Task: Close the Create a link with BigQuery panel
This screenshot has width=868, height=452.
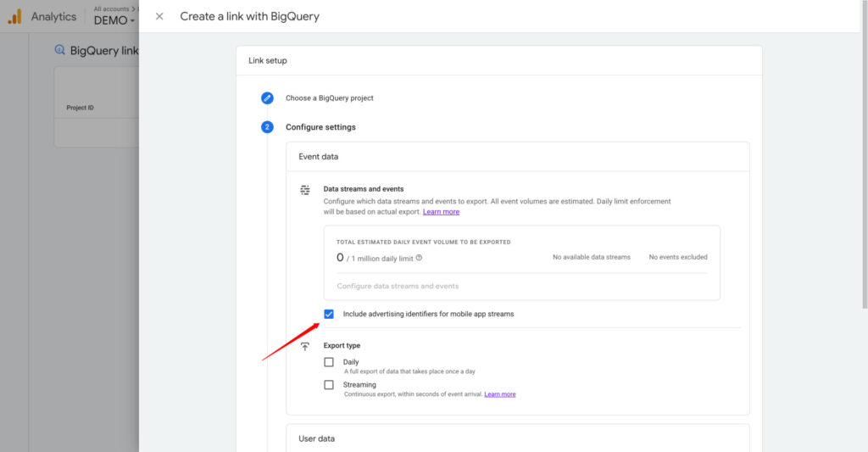Action: [x=159, y=16]
